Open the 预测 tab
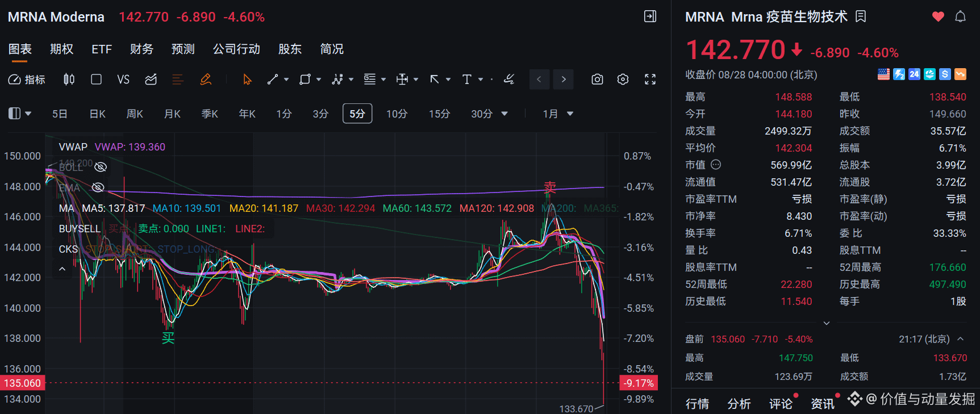980x414 pixels. pos(183,49)
